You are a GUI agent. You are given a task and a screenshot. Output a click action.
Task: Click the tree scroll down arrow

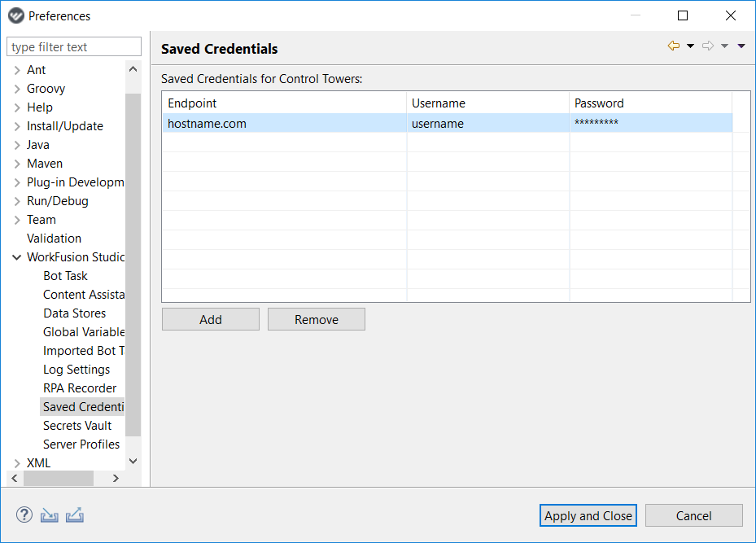pyautogui.click(x=133, y=461)
